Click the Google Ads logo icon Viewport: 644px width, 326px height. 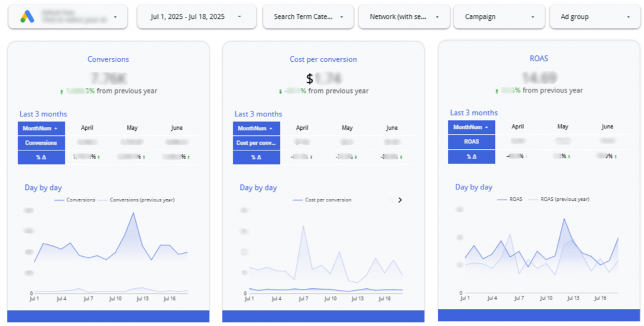point(27,16)
